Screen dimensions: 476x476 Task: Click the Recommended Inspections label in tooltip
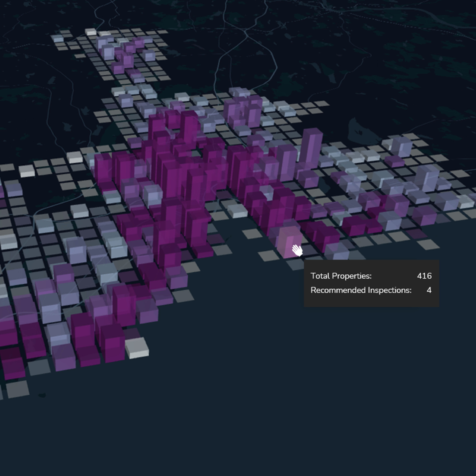[x=361, y=290]
